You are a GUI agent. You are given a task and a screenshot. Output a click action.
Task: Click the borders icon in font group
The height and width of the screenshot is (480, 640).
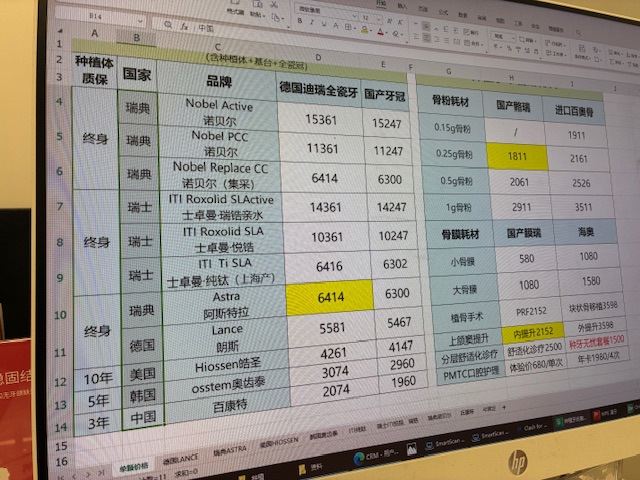coord(348,27)
